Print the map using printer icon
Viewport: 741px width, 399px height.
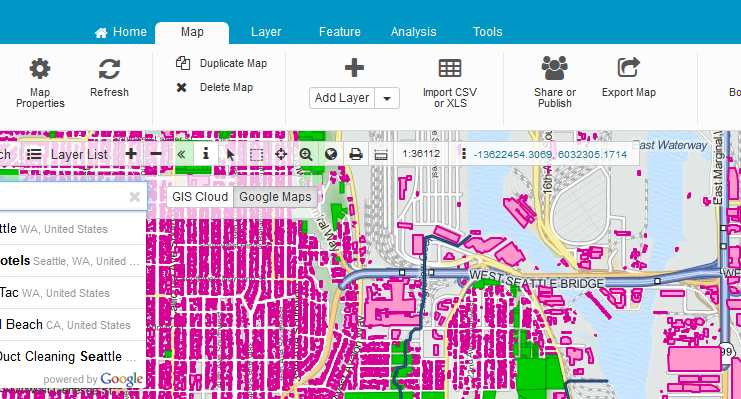(356, 154)
